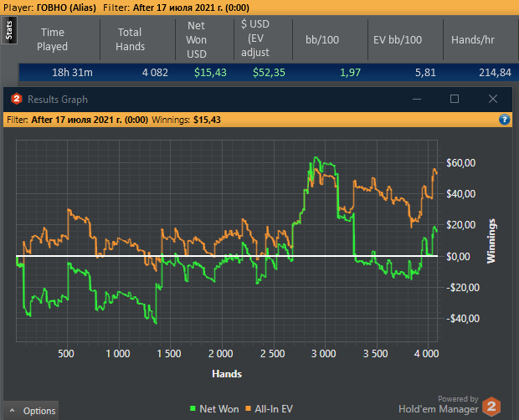Screen dimensions: 519x420
Task: Maximize the Results Graph window
Action: tap(455, 99)
